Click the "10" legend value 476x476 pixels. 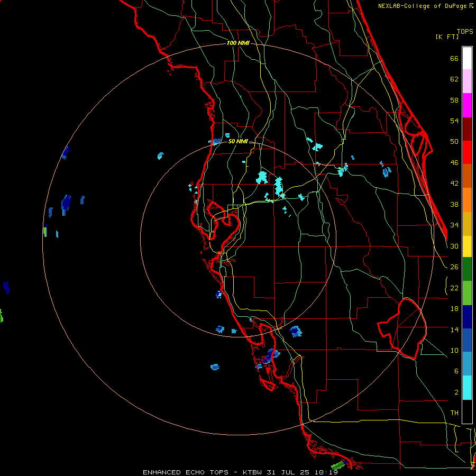point(454,350)
